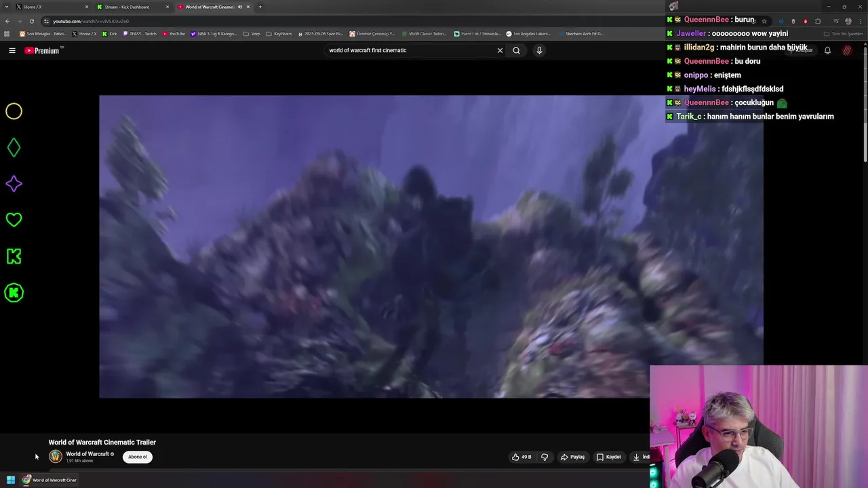Click chat message from Tarik_c
The height and width of the screenshot is (488, 868).
pos(751,117)
